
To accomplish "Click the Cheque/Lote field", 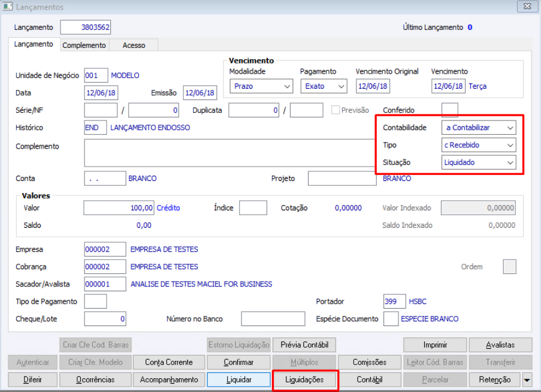I will pyautogui.click(x=105, y=319).
